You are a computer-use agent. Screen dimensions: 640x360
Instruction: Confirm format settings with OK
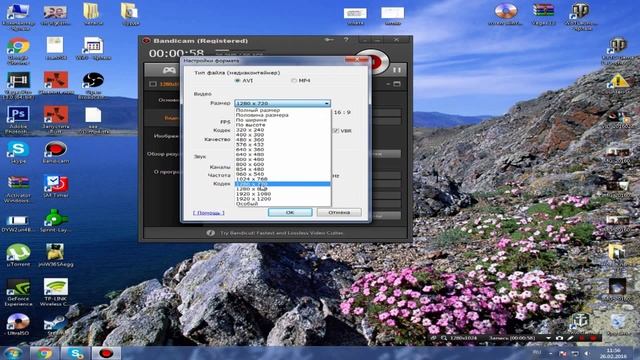click(290, 212)
